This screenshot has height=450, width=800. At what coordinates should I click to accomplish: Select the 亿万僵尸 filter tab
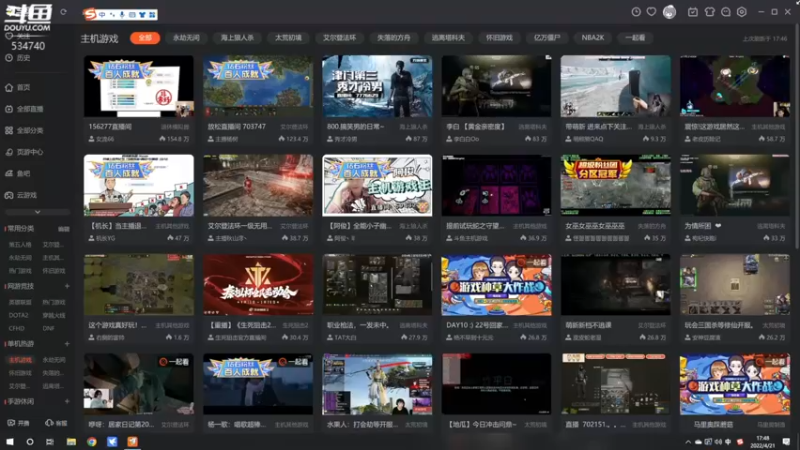(547, 38)
